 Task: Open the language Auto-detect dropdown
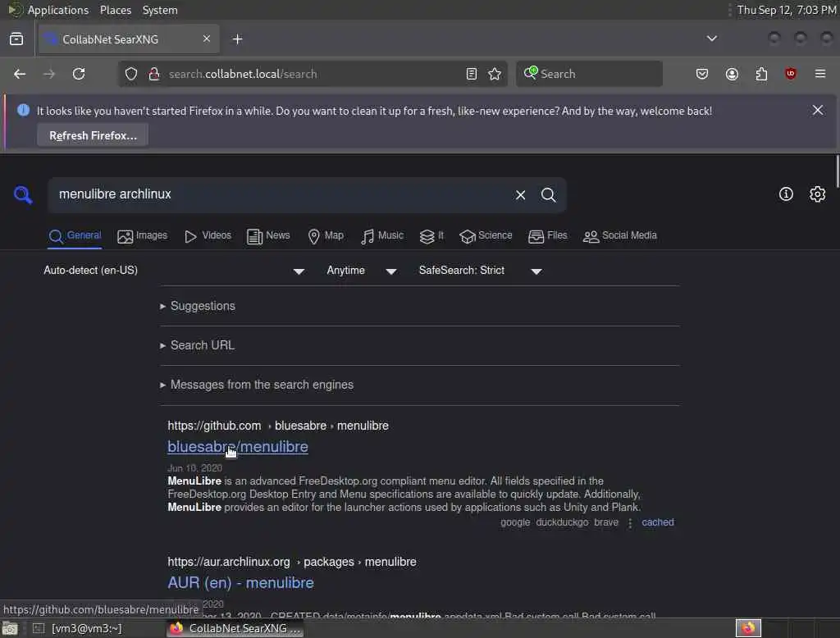[x=174, y=271]
